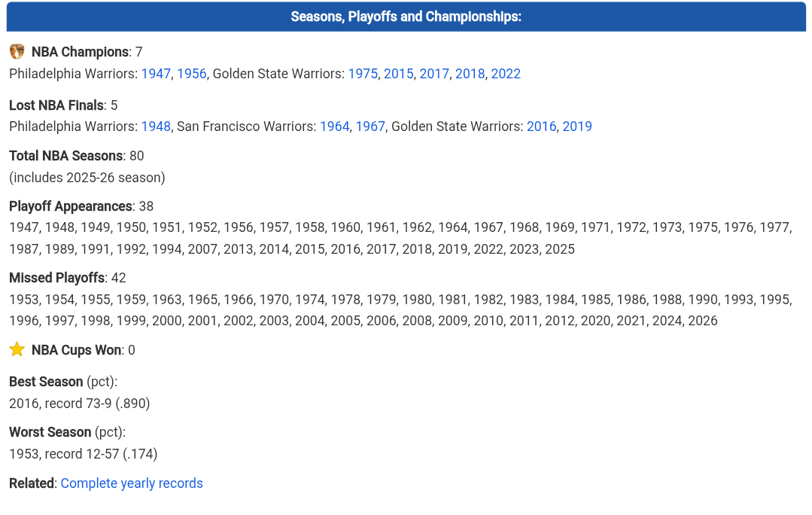
Task: Open the 1967 lost Finals link
Action: coord(370,126)
